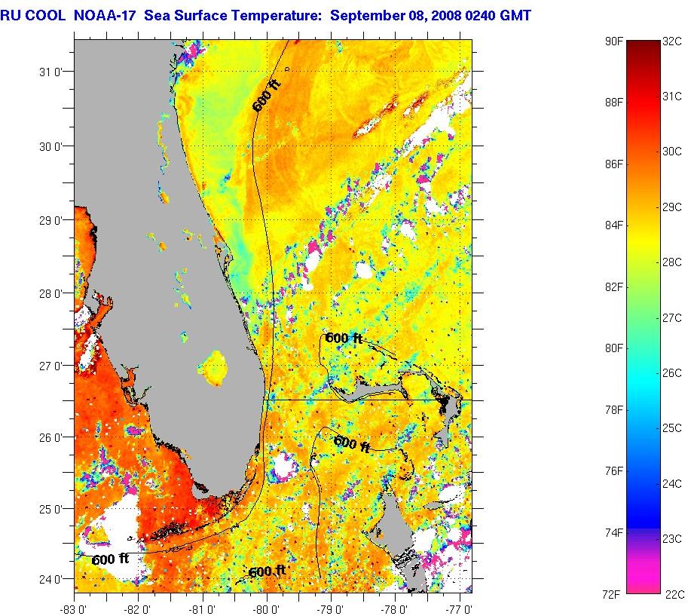The width and height of the screenshot is (688, 616).
Task: Click the dark red top of the colorbar
Action: [644, 48]
